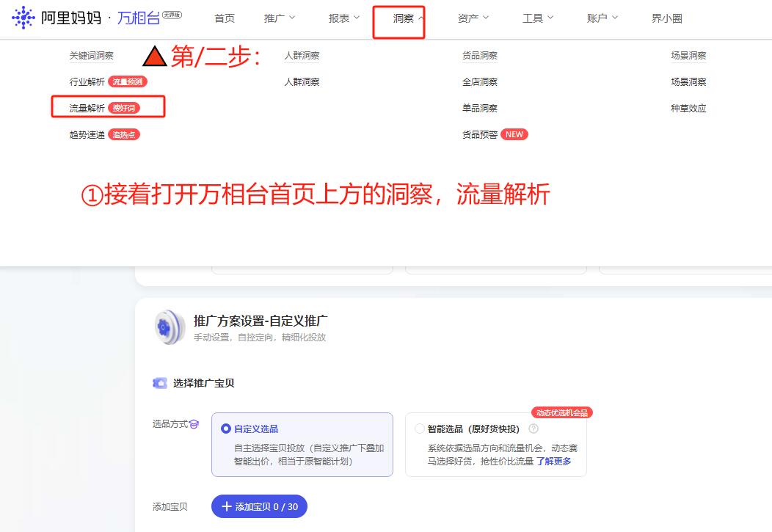Click the 添加宝贝 field label text
Viewport: 772px width, 532px height.
[170, 506]
